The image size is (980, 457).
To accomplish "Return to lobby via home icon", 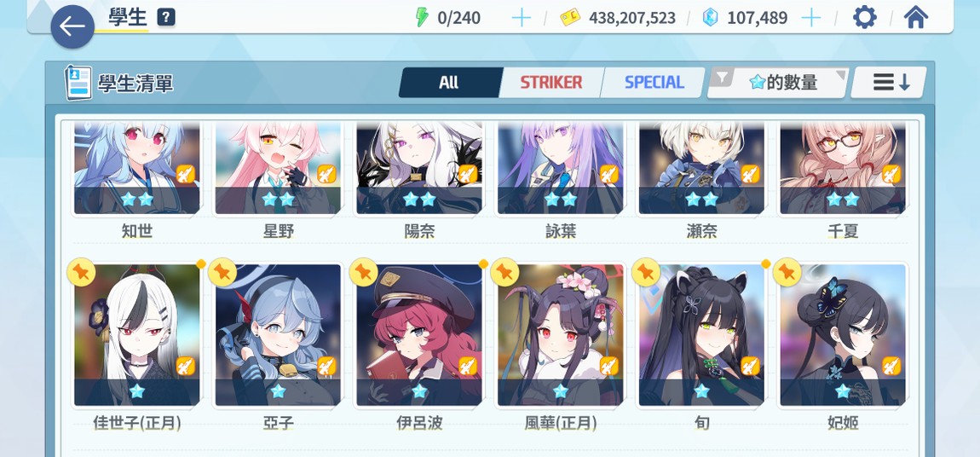I will coord(915,18).
